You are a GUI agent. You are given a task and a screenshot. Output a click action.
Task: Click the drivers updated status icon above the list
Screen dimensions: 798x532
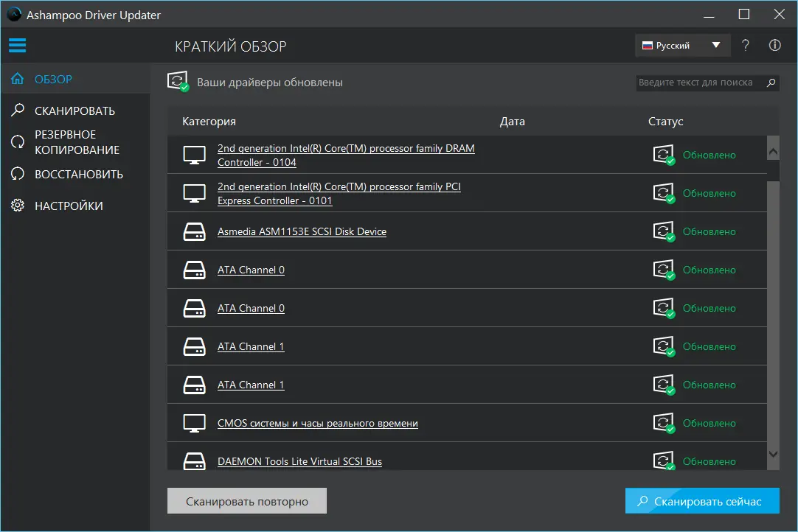coord(178,82)
